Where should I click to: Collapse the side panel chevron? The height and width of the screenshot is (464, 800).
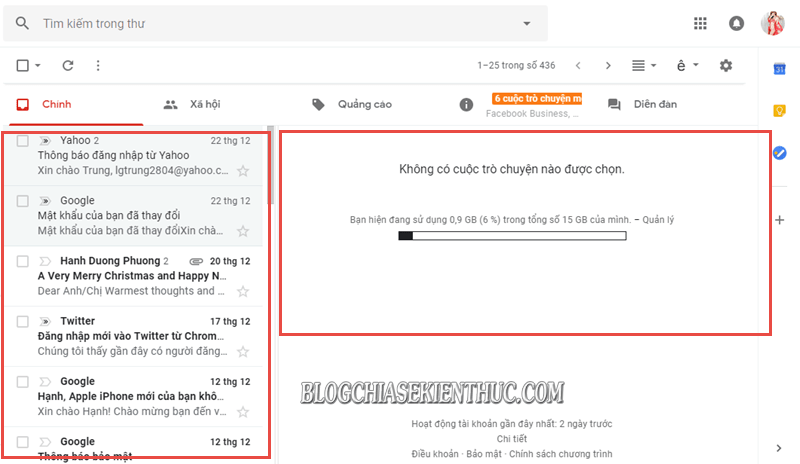tap(779, 448)
